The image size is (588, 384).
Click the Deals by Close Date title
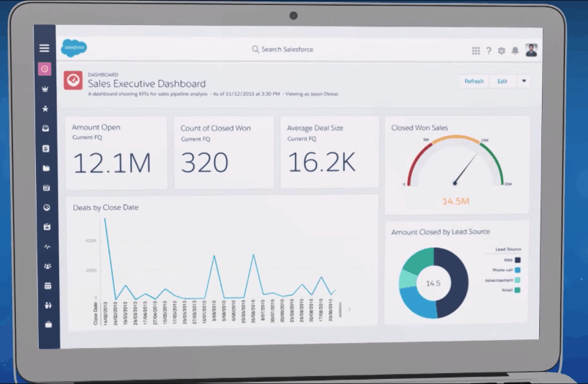pos(106,207)
